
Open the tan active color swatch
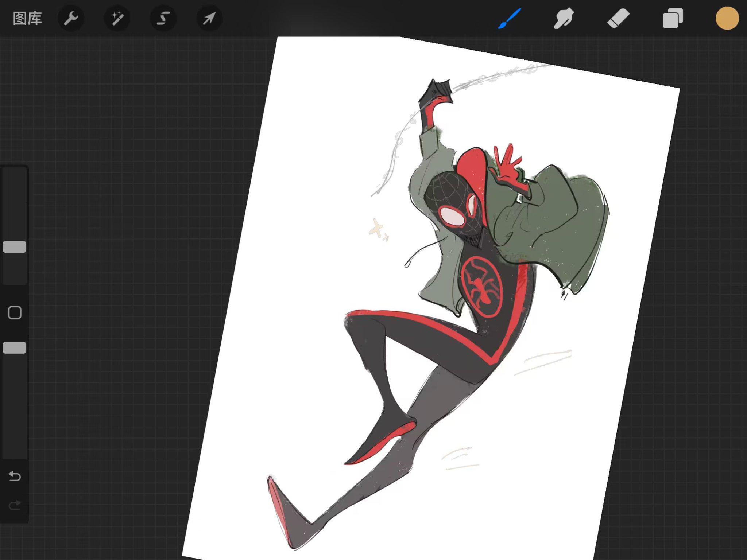[727, 18]
